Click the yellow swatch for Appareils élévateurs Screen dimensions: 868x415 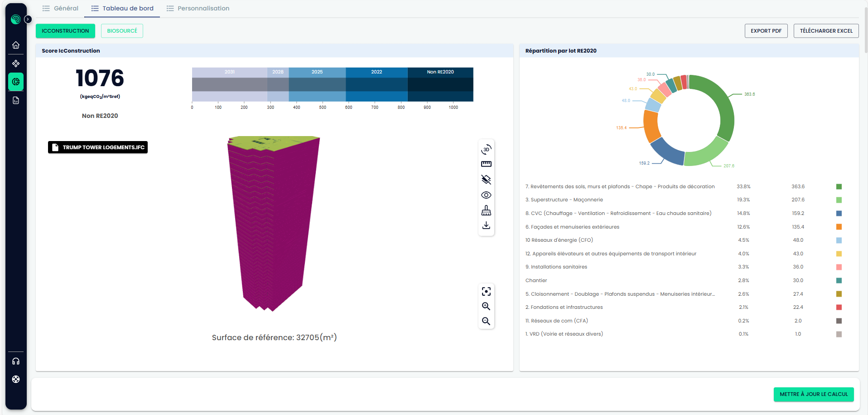click(839, 254)
